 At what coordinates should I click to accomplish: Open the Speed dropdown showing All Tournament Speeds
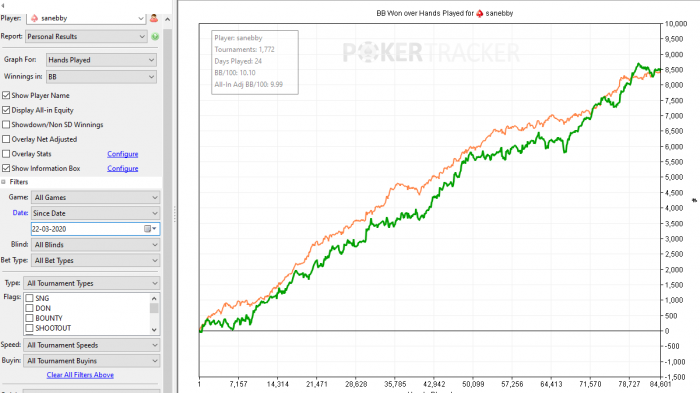(92, 345)
